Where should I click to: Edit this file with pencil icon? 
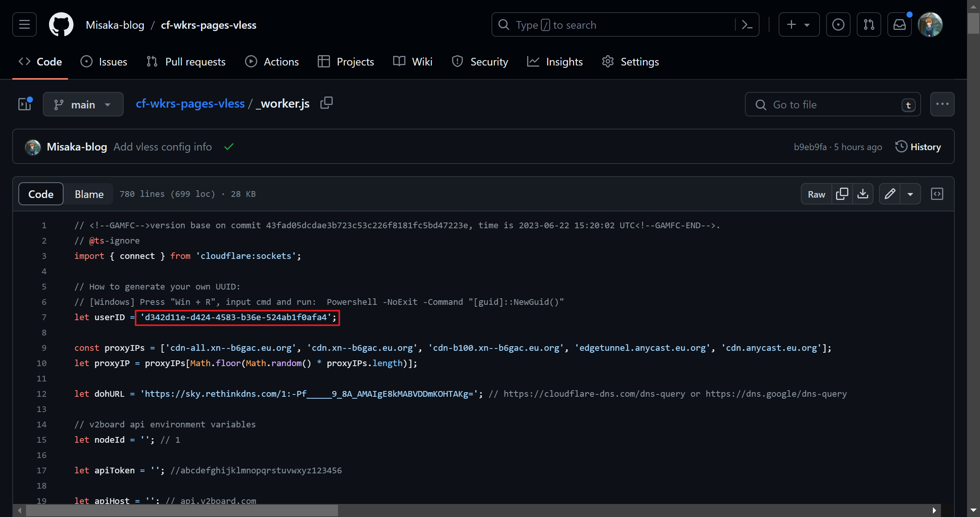(x=890, y=194)
